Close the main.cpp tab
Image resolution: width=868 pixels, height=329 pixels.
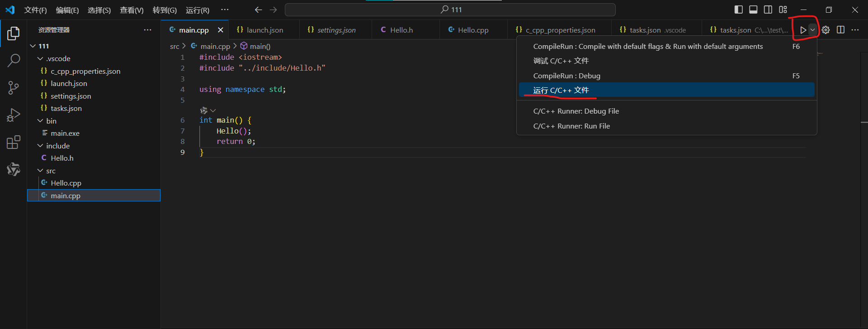click(x=221, y=30)
